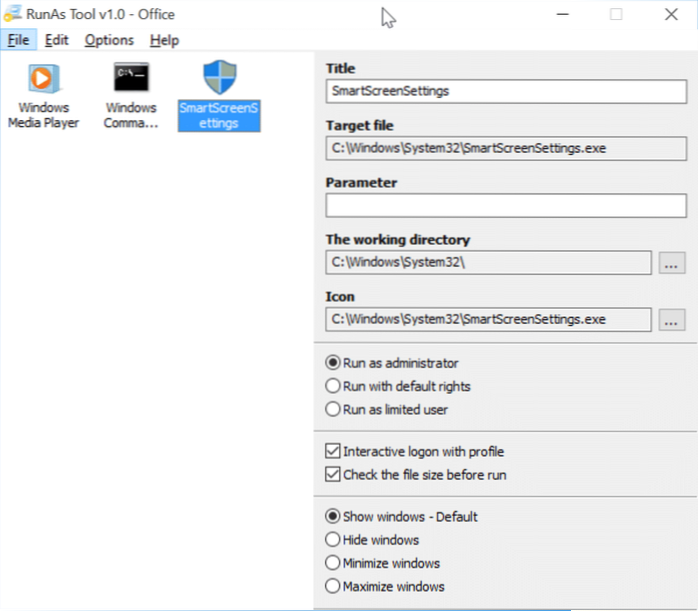The width and height of the screenshot is (698, 611).
Task: Open the Help menu
Action: 164,40
